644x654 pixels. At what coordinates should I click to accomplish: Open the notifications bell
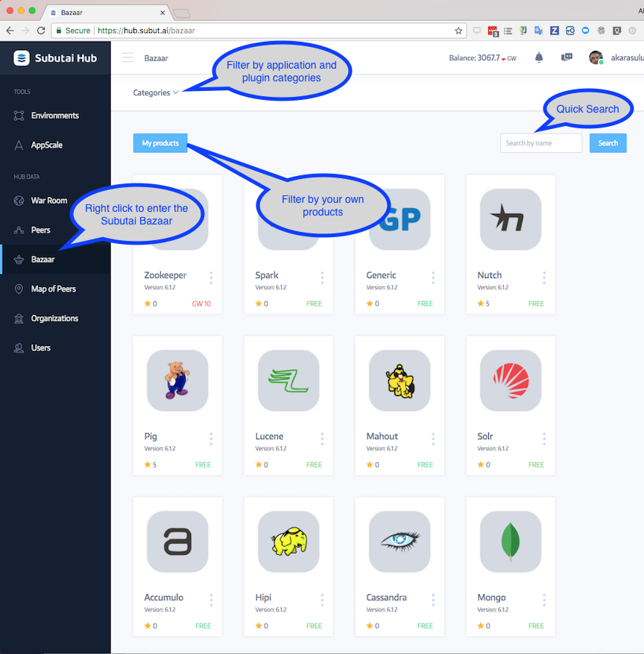[539, 57]
